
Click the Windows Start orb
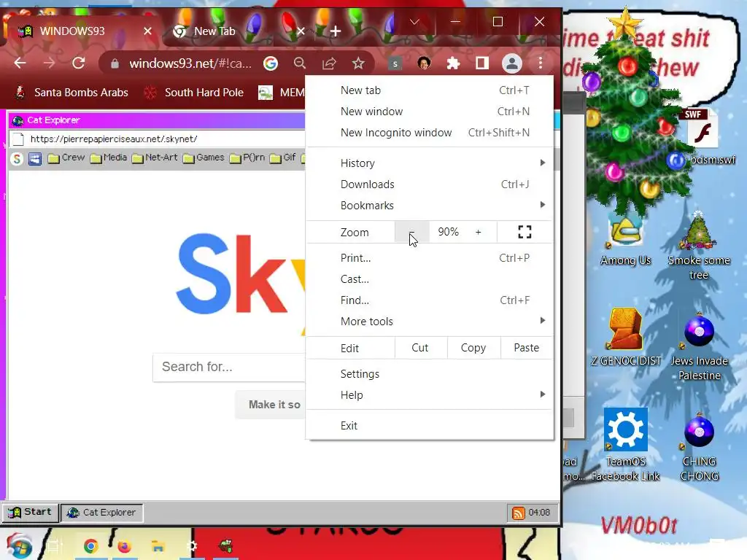click(19, 546)
